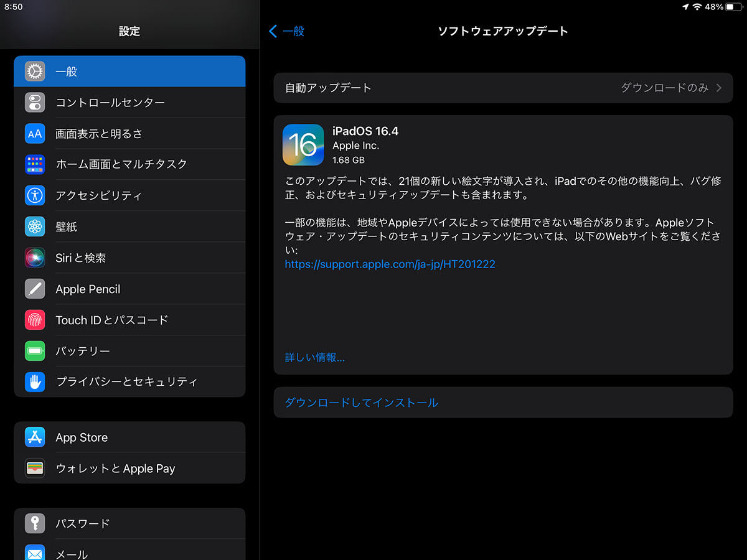Tap the 48% battery percentage
This screenshot has height=560, width=747.
tap(715, 7)
